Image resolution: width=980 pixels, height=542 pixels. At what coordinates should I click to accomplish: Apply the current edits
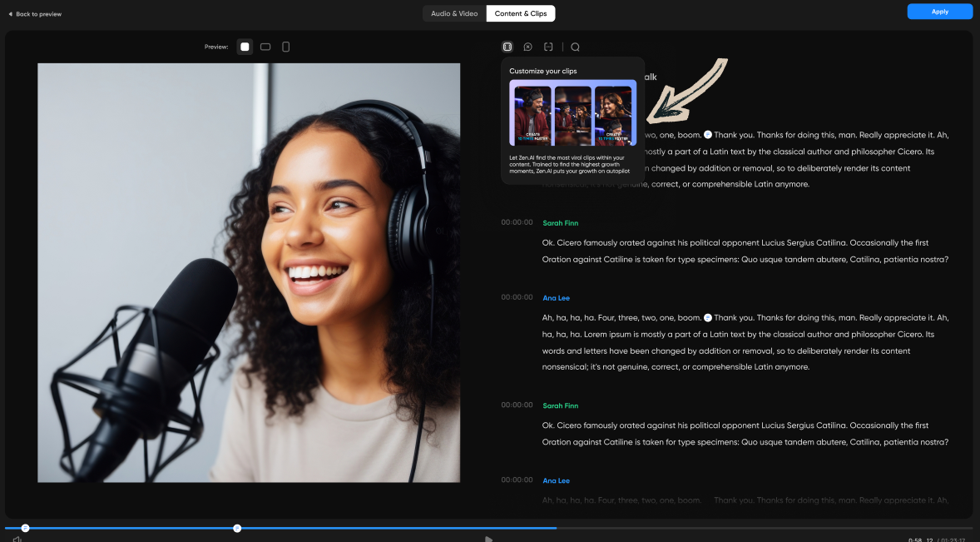tap(939, 11)
